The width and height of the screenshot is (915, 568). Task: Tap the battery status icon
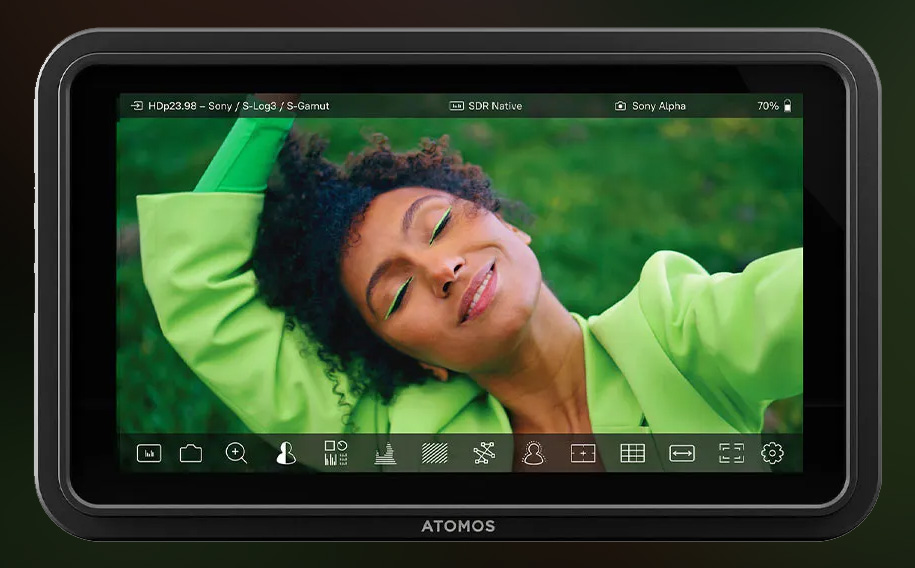pos(787,106)
